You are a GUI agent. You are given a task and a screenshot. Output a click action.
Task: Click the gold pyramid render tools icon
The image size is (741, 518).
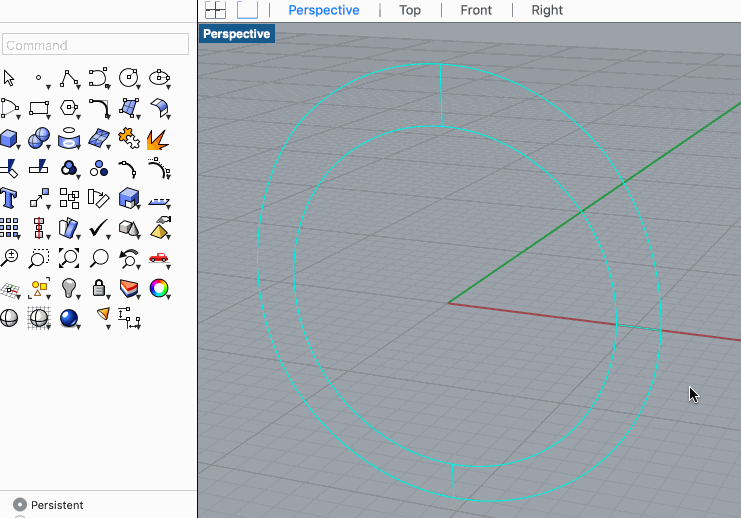pyautogui.click(x=161, y=227)
